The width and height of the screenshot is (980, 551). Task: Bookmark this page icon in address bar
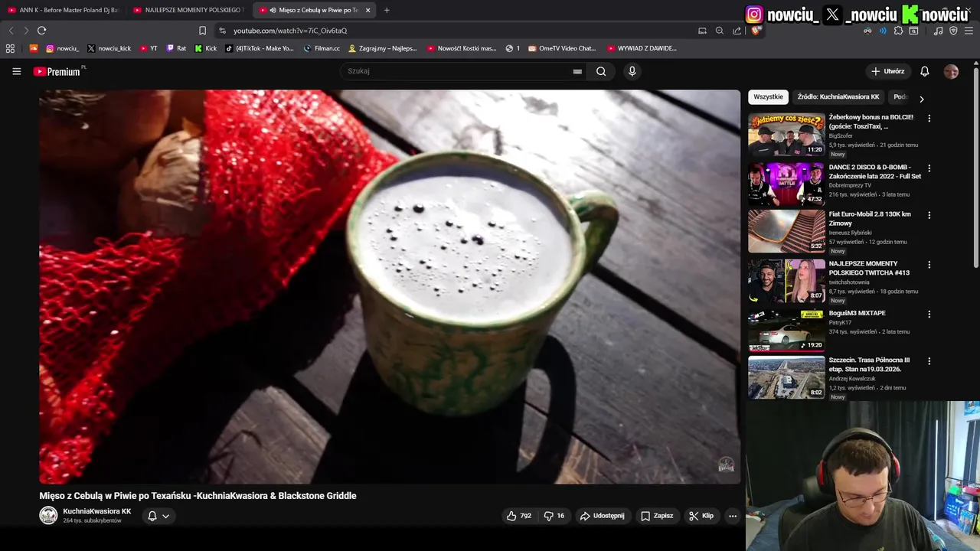point(202,31)
